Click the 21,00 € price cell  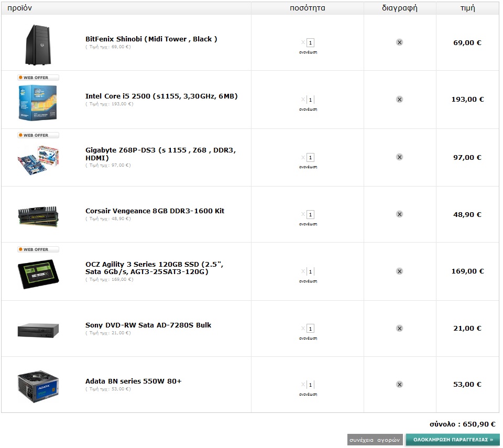tap(467, 329)
